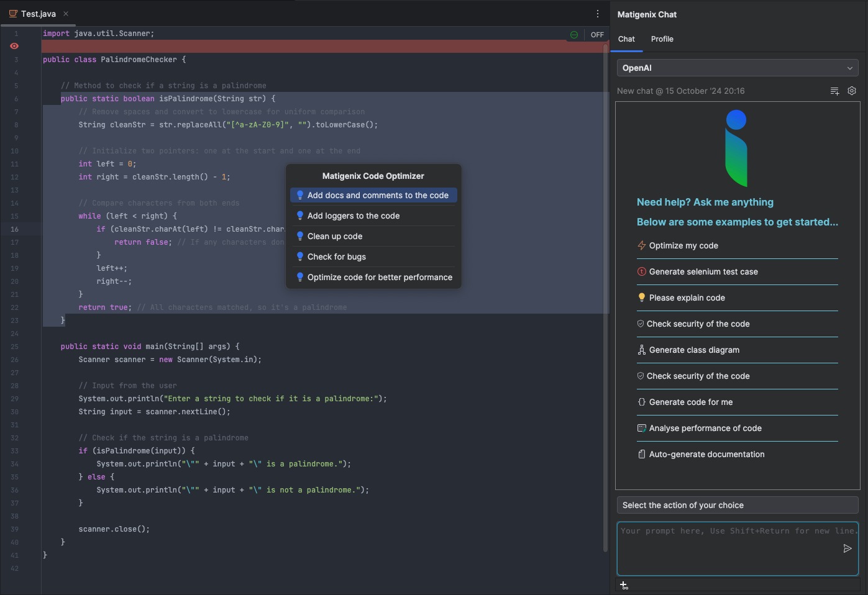Toggle the OFF switch in editor
The height and width of the screenshot is (595, 868).
597,35
